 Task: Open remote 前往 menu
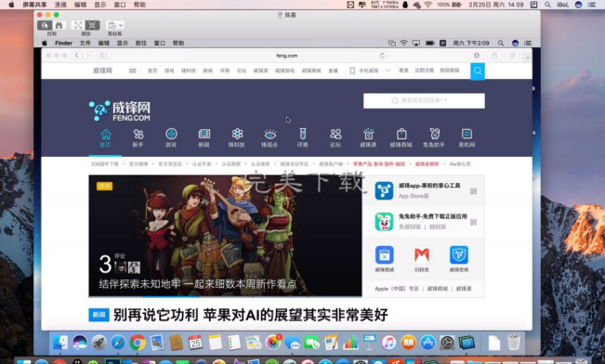(141, 43)
